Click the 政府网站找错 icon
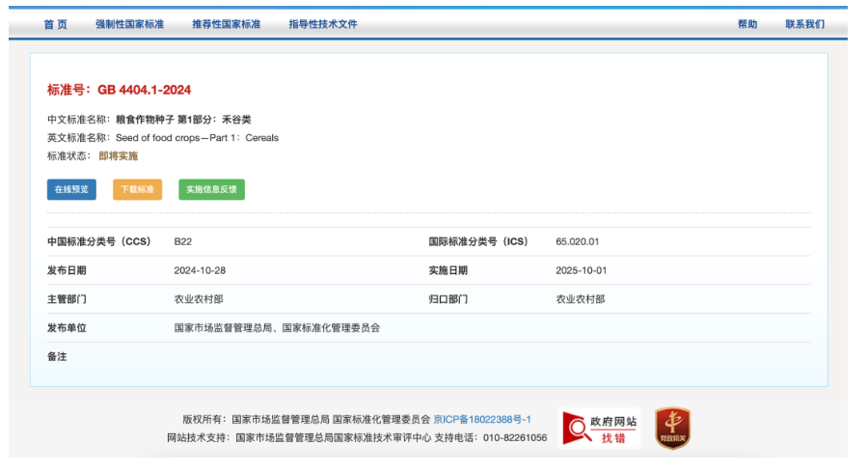The height and width of the screenshot is (473, 868). click(599, 428)
